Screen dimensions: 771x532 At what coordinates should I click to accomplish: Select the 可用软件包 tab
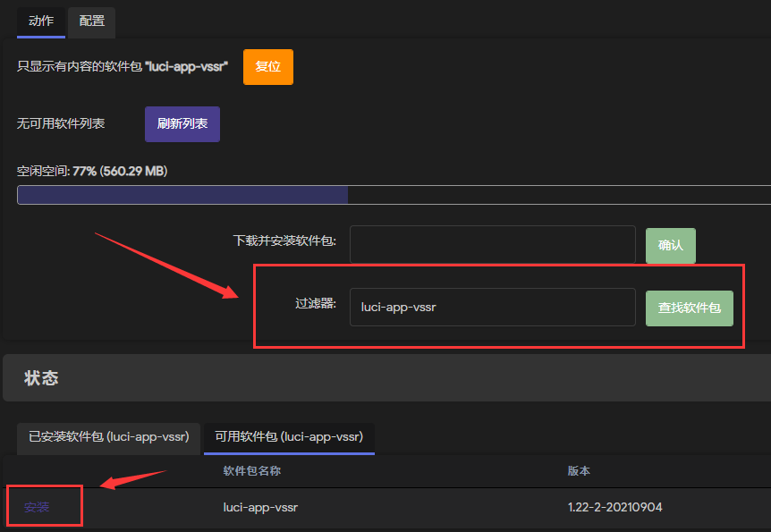tap(289, 437)
